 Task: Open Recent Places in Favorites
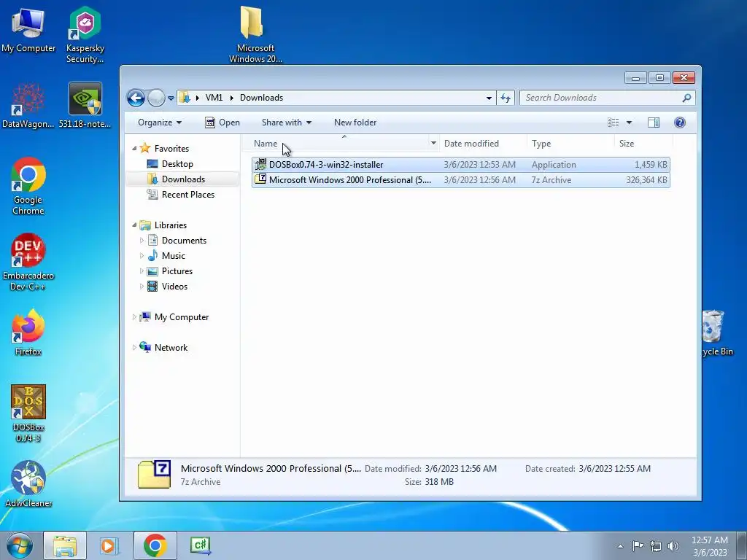click(187, 194)
